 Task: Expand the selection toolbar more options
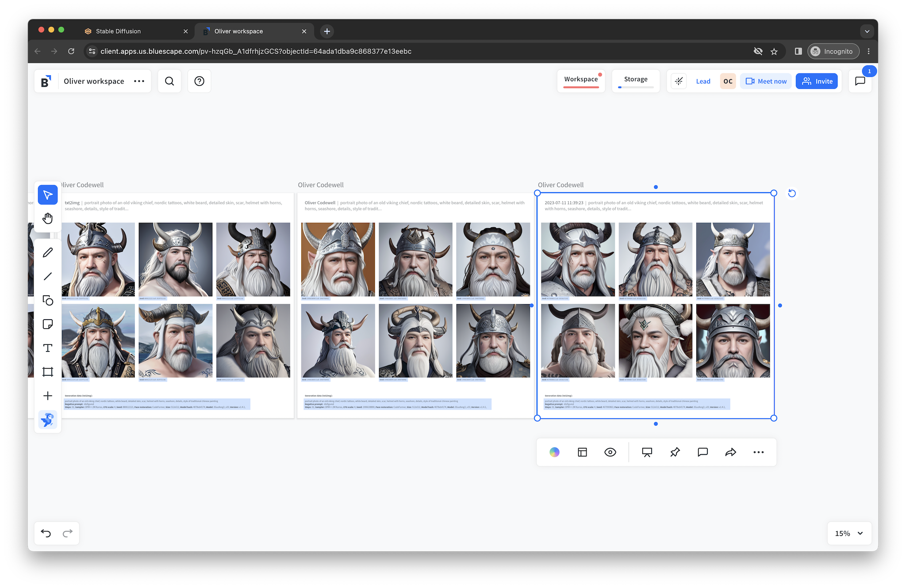(758, 452)
